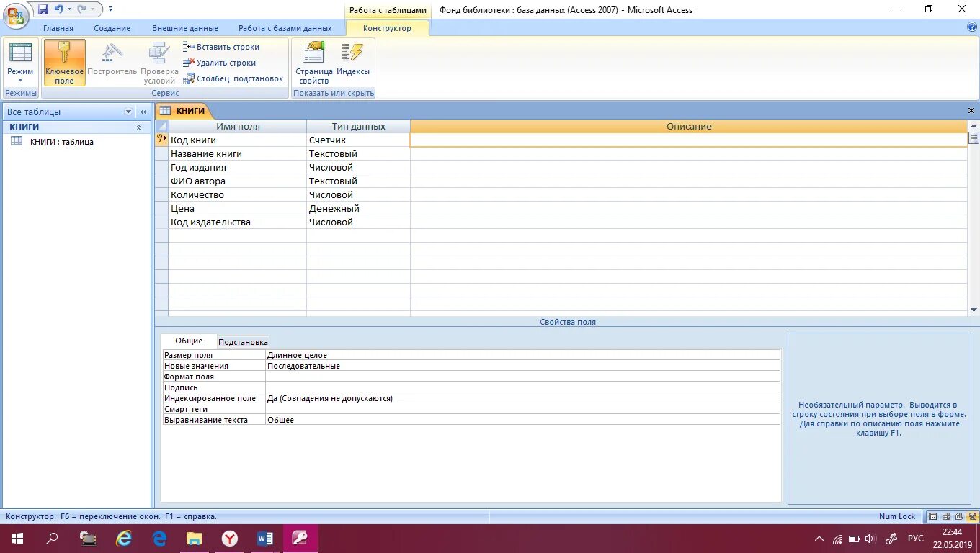Click the Денежный data type cell
This screenshot has height=553, width=980.
coord(359,208)
